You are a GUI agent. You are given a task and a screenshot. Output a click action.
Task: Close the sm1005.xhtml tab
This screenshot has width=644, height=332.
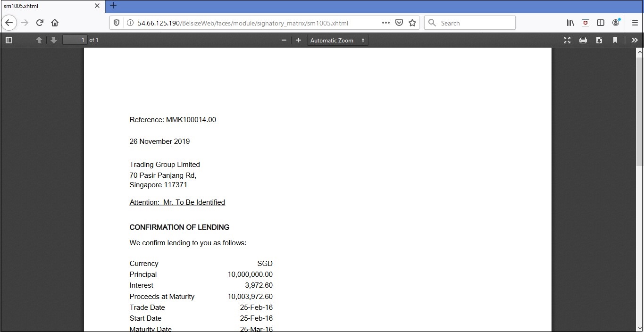click(x=97, y=6)
